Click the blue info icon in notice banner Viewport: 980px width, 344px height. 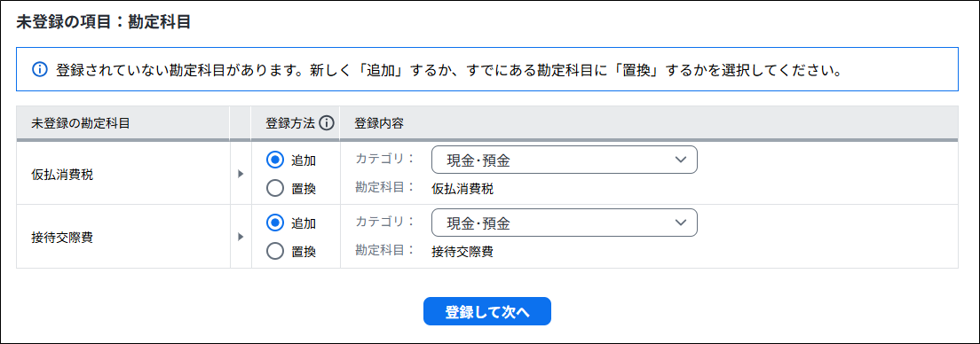(x=39, y=69)
